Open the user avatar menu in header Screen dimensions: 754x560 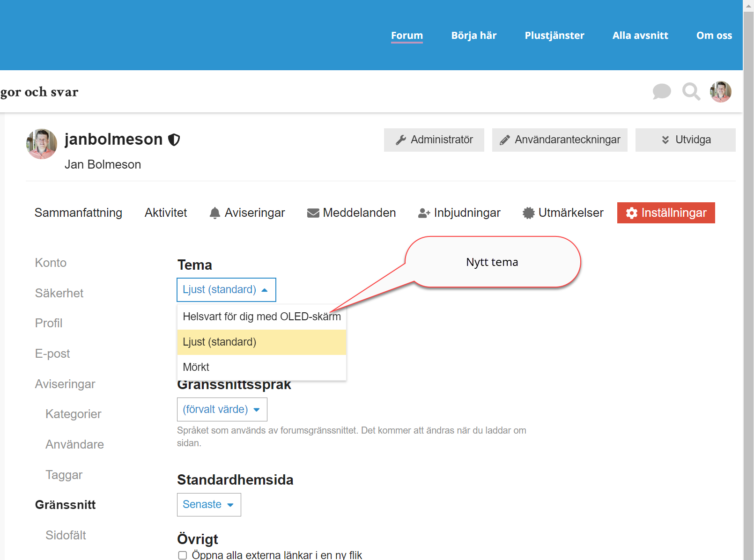click(720, 91)
